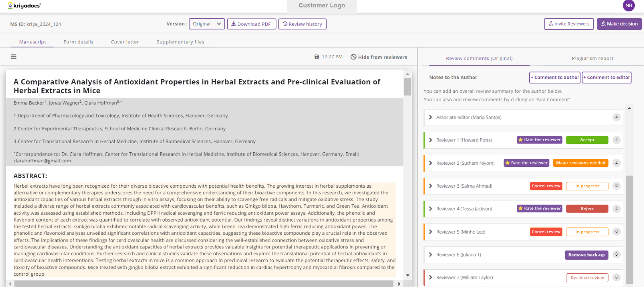Add a Comment to author
This screenshot has height=287, width=644.
(555, 78)
